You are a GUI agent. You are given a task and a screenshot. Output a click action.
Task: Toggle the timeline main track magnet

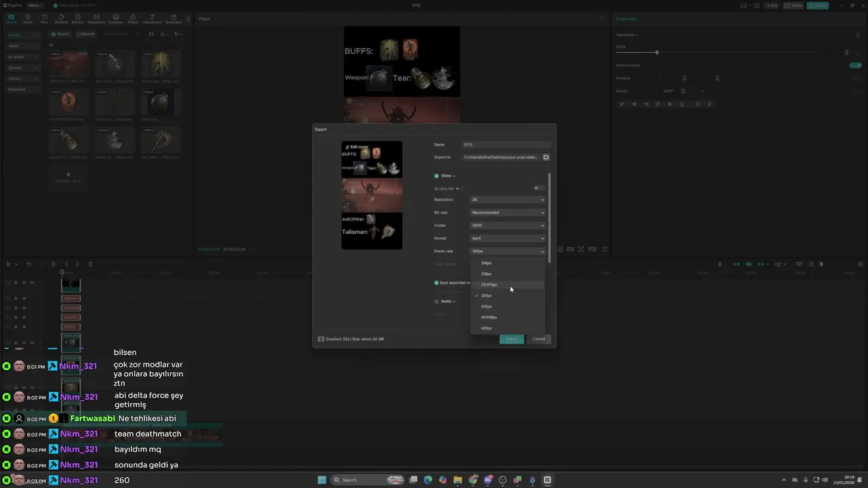pos(736,264)
